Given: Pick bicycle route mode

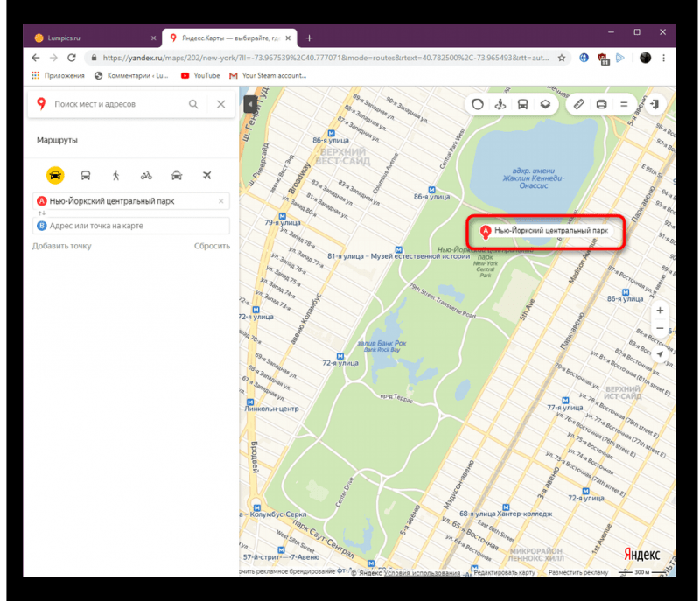Looking at the screenshot, I should [x=146, y=175].
